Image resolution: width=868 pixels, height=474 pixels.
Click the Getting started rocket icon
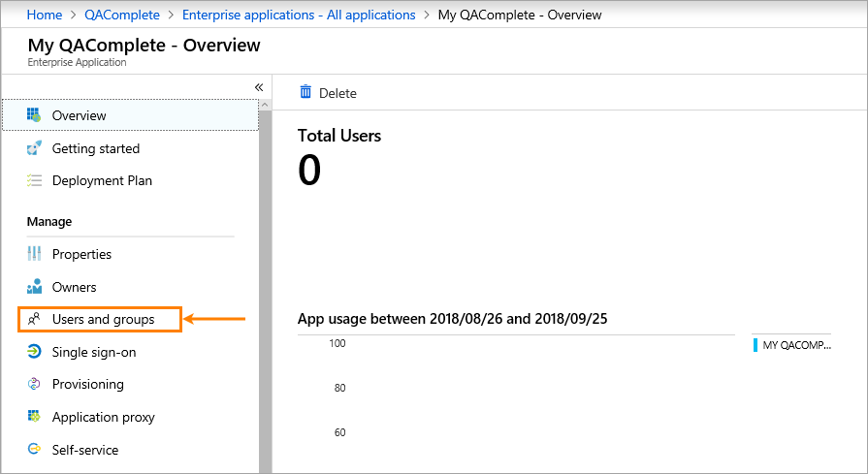tap(34, 148)
